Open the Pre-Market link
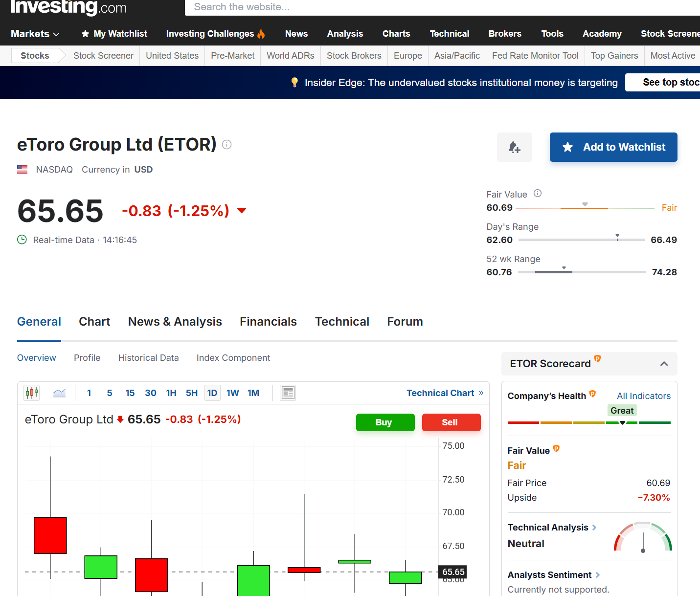The height and width of the screenshot is (596, 700). [x=233, y=56]
